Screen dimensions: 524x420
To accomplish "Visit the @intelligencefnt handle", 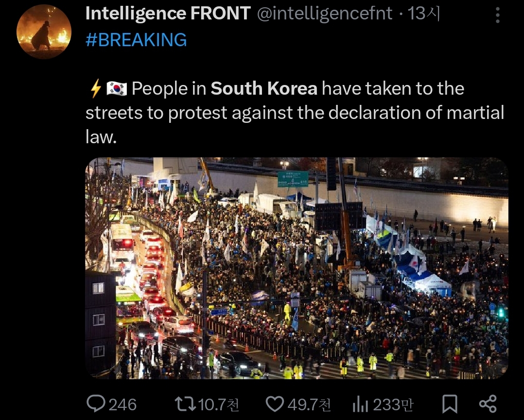I will coord(324,14).
